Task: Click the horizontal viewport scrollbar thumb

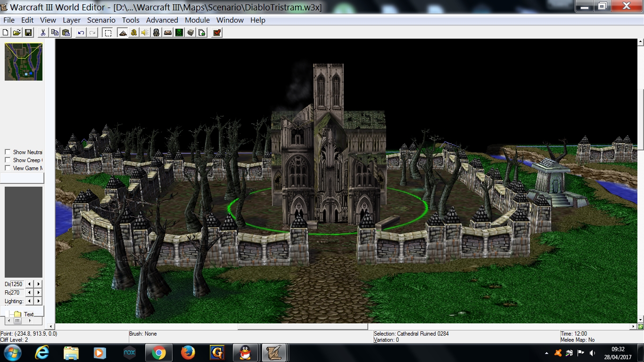Action: (302, 326)
